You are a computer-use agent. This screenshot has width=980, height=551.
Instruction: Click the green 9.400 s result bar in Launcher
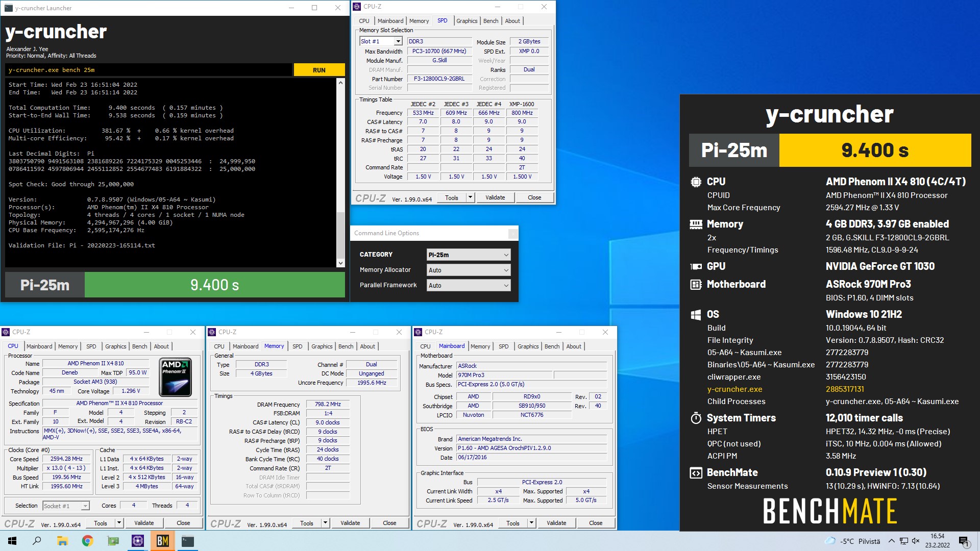215,285
